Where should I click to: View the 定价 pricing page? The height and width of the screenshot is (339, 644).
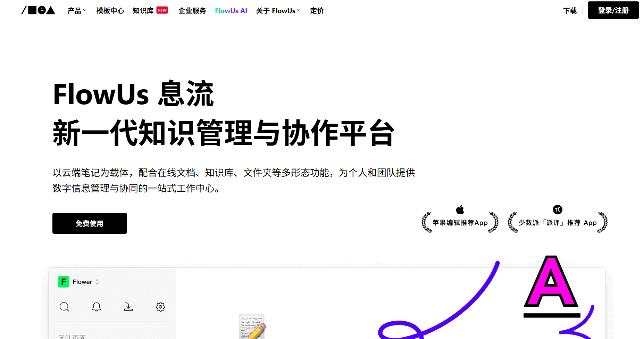[317, 11]
